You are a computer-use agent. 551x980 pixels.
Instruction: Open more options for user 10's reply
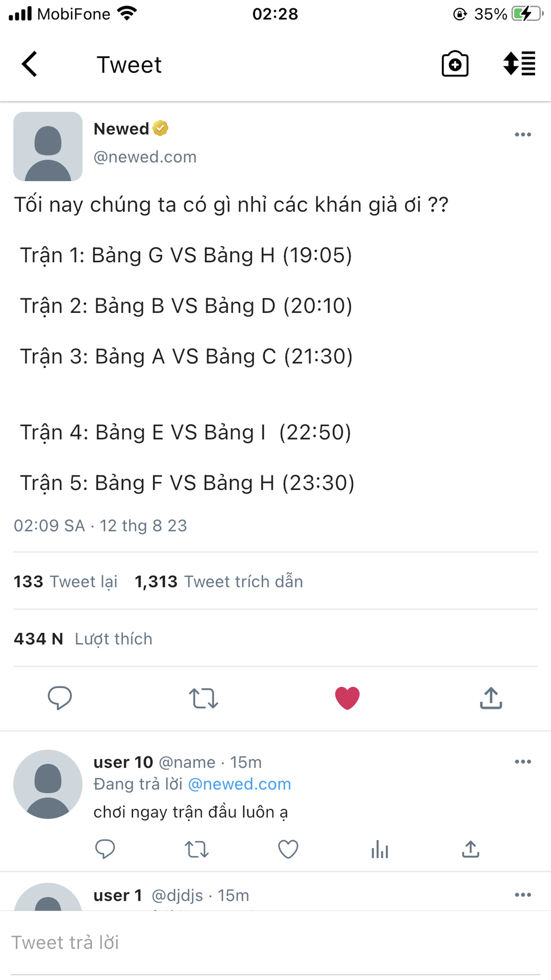click(523, 762)
